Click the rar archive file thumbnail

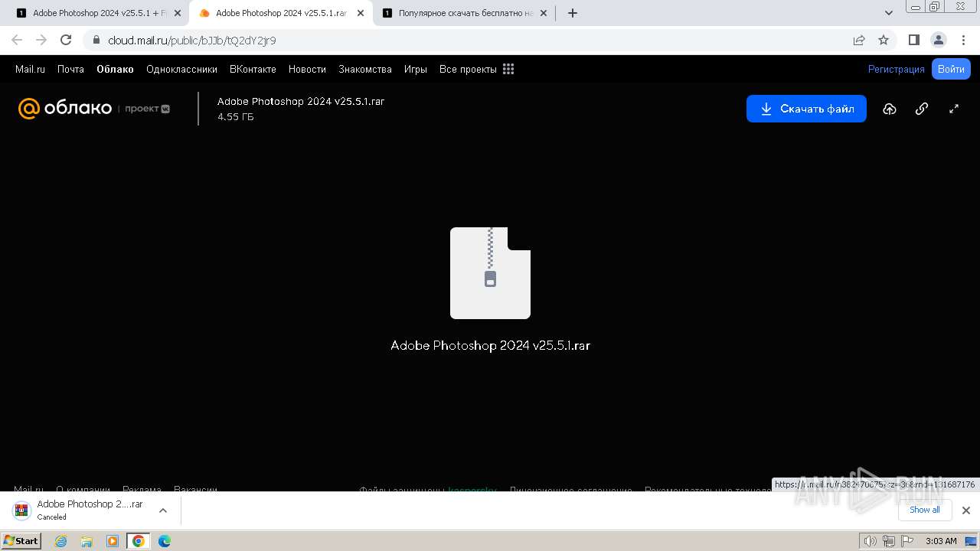pyautogui.click(x=490, y=273)
